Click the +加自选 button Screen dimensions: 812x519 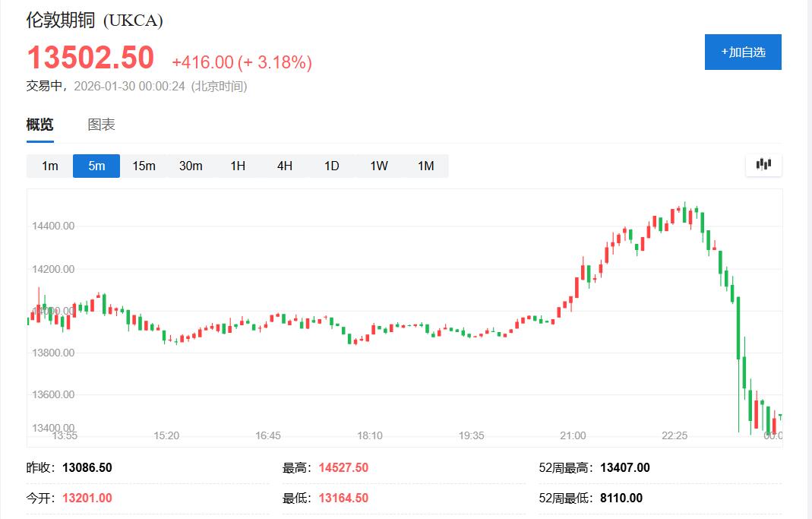click(742, 52)
